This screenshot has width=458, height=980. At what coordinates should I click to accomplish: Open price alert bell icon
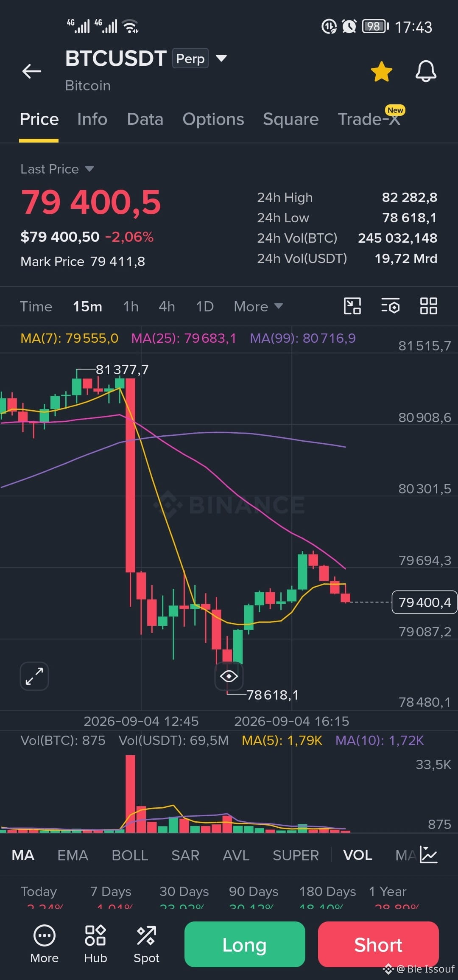[426, 71]
